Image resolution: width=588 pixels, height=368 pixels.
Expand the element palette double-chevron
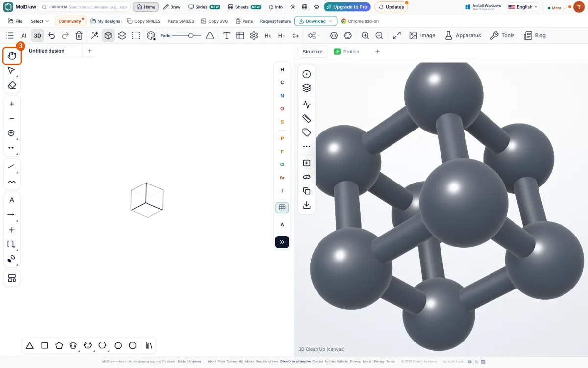point(282,242)
